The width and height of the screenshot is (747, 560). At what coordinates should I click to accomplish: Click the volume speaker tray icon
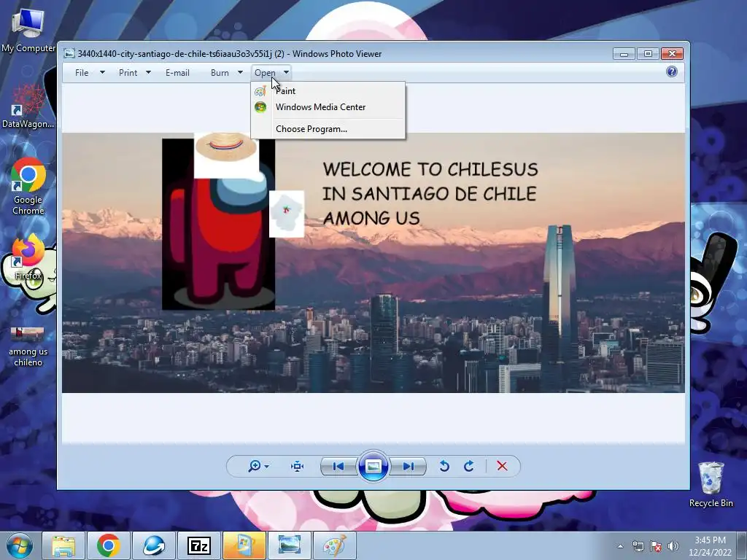(673, 546)
